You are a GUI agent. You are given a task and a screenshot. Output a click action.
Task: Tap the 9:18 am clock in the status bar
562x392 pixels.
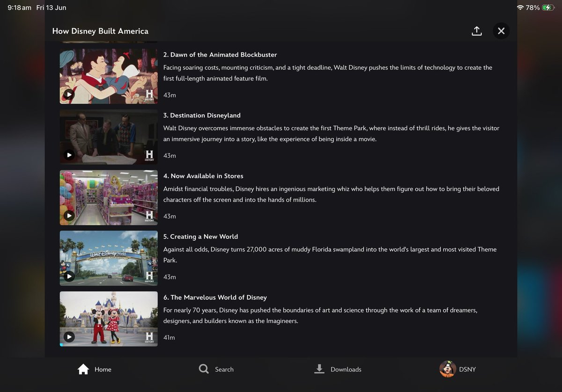(19, 7)
